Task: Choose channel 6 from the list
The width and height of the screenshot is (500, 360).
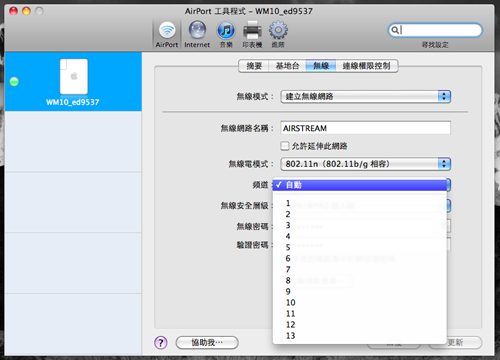Action: [360, 258]
